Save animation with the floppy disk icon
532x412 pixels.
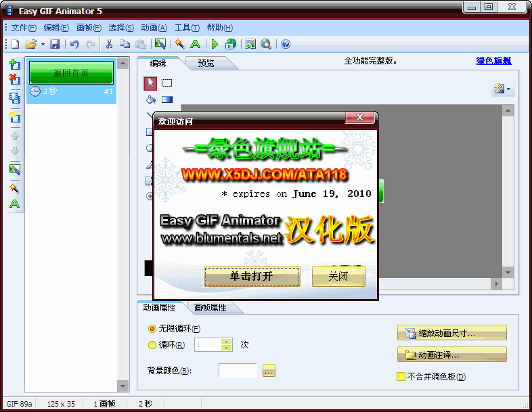pos(55,44)
